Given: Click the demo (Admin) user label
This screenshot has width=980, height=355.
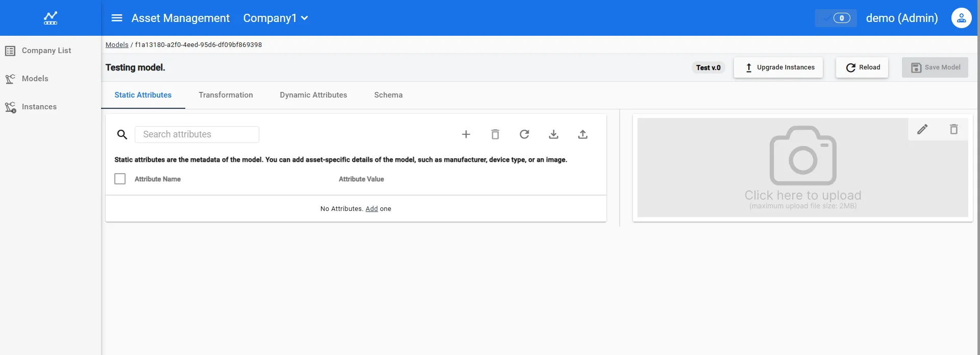Looking at the screenshot, I should tap(902, 18).
